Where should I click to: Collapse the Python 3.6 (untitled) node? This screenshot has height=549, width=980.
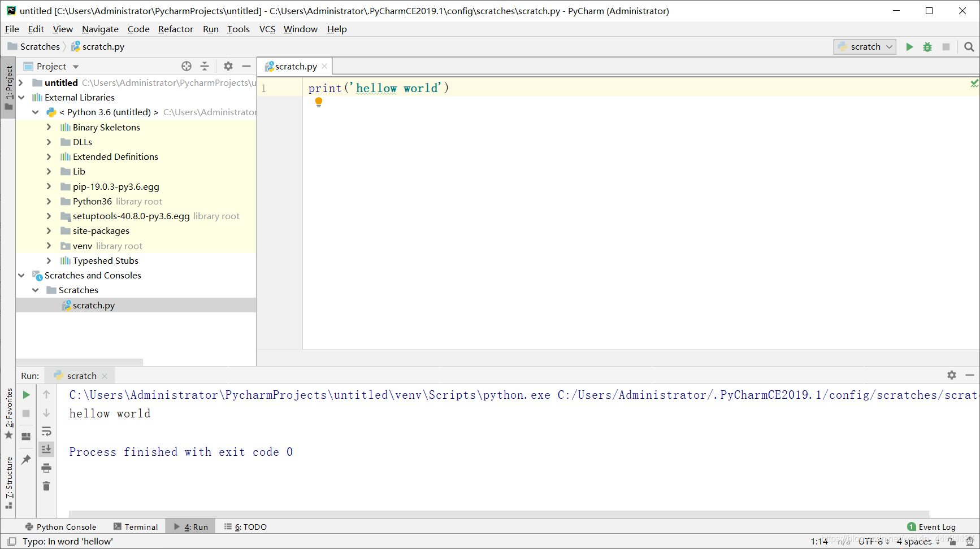(x=35, y=112)
